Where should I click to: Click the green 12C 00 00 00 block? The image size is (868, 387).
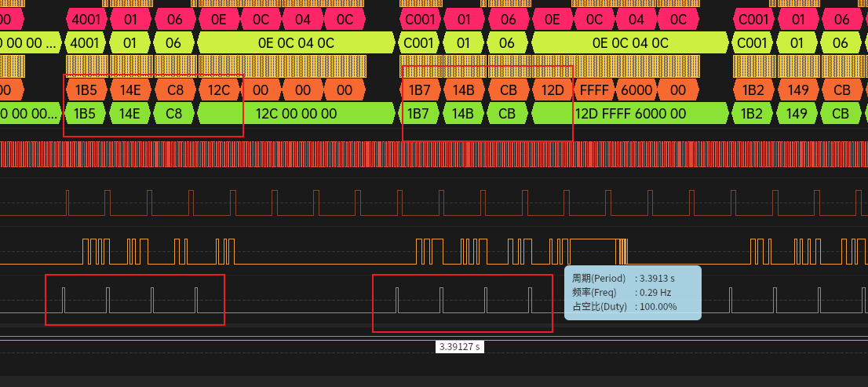coord(295,114)
